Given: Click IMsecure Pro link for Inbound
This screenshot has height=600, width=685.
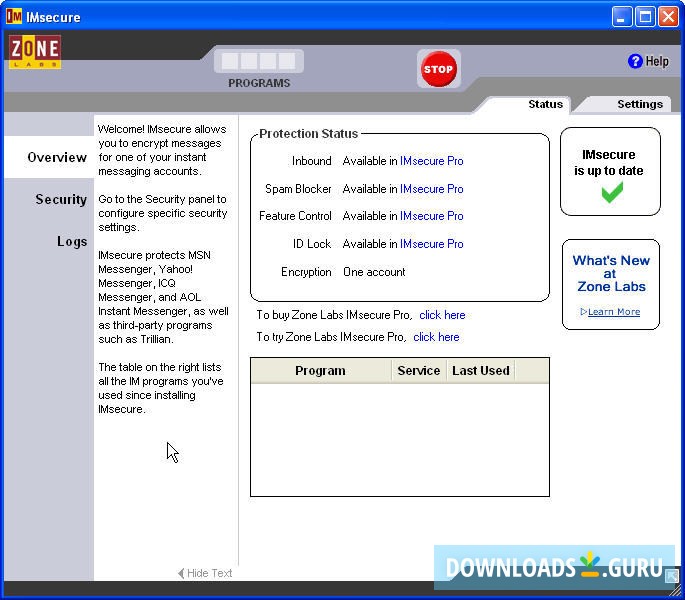Looking at the screenshot, I should click(432, 161).
